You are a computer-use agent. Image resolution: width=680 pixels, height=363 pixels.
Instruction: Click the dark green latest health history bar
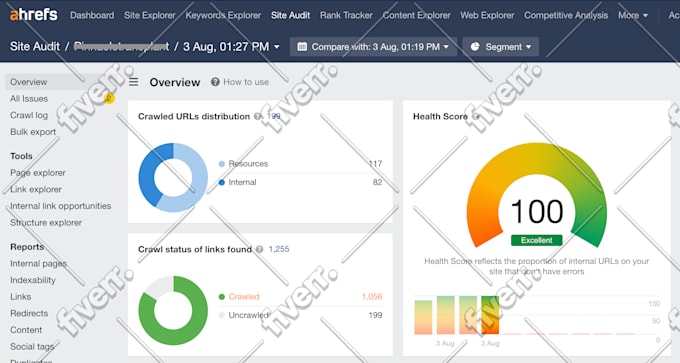tap(490, 315)
